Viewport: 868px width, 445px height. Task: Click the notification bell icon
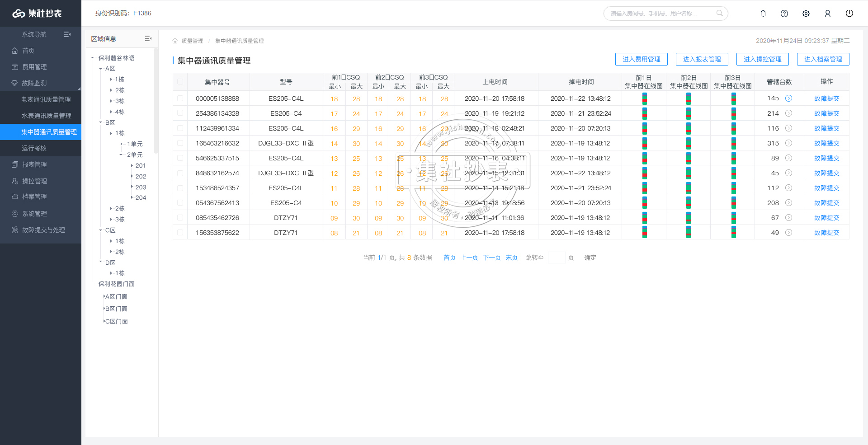coord(763,14)
